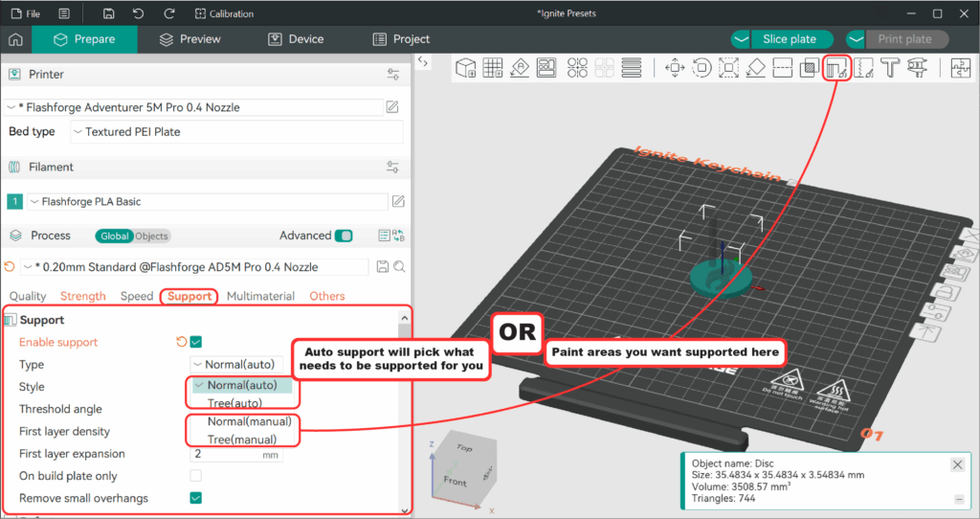Turn off the Advanced mode switch
The height and width of the screenshot is (519, 980).
point(344,236)
